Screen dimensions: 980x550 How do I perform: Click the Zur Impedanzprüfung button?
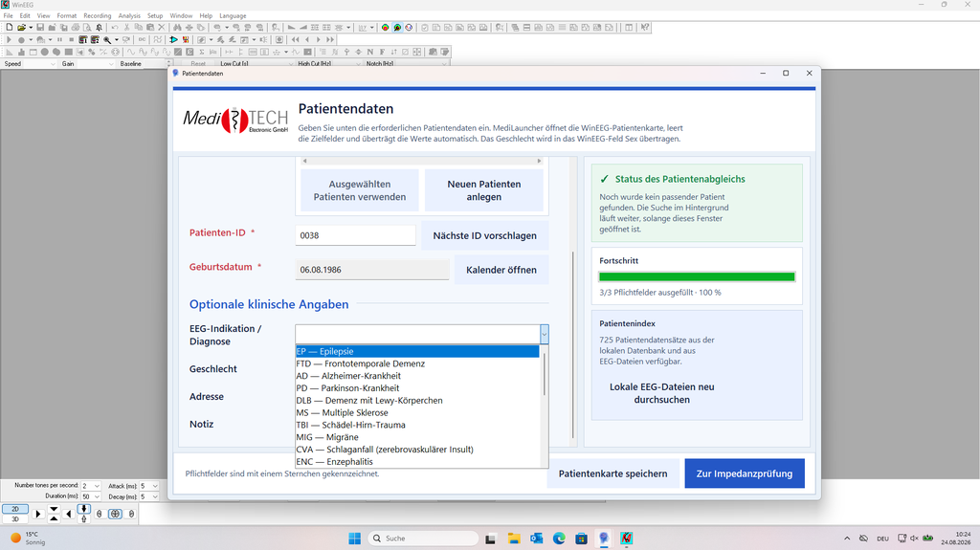(x=745, y=473)
